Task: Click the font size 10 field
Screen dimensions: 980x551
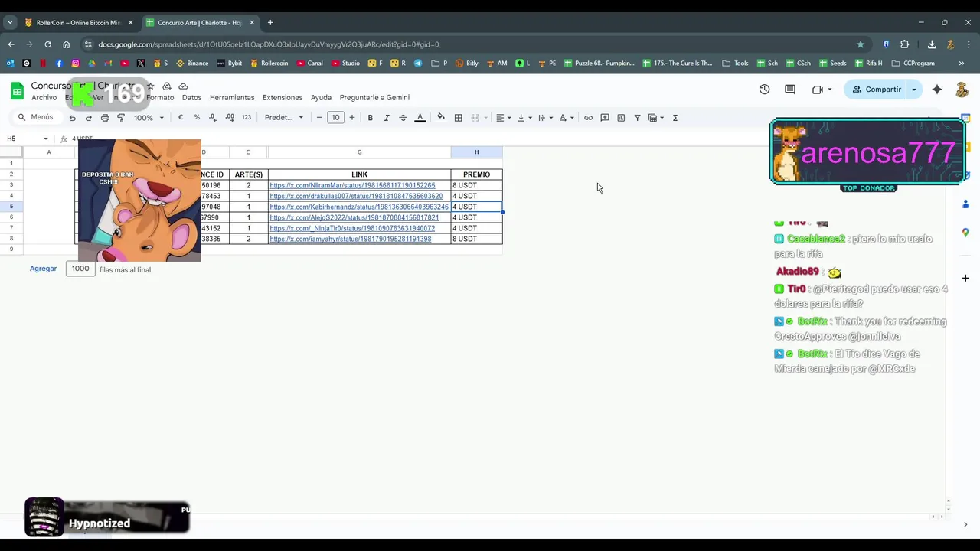Action: [335, 118]
